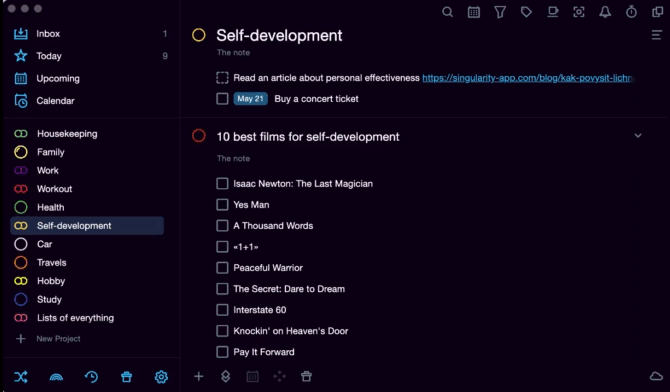The image size is (670, 392).
Task: Open the history clock icon in sidebar
Action: (91, 377)
